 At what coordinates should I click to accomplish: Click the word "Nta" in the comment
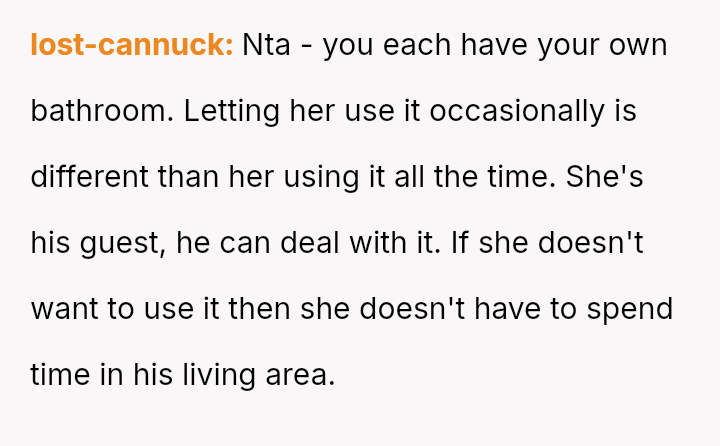pyautogui.click(x=268, y=45)
